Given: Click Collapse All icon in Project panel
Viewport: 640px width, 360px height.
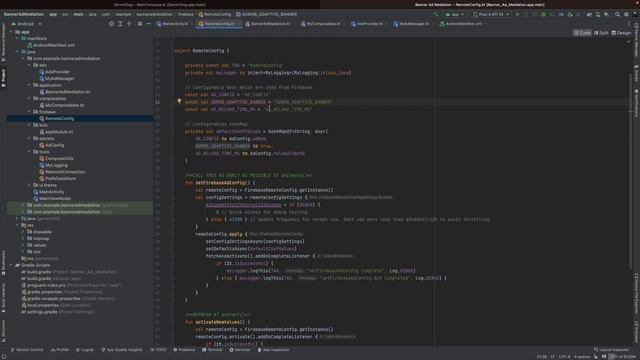Looking at the screenshot, I should coord(129,24).
